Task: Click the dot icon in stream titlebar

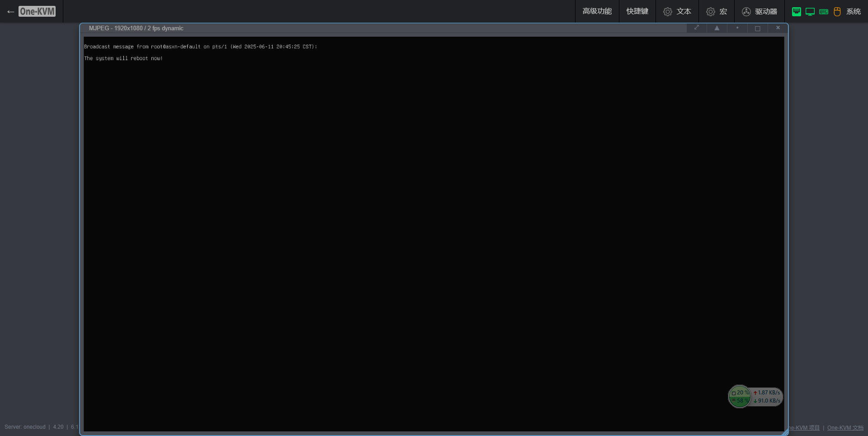Action: click(x=737, y=28)
